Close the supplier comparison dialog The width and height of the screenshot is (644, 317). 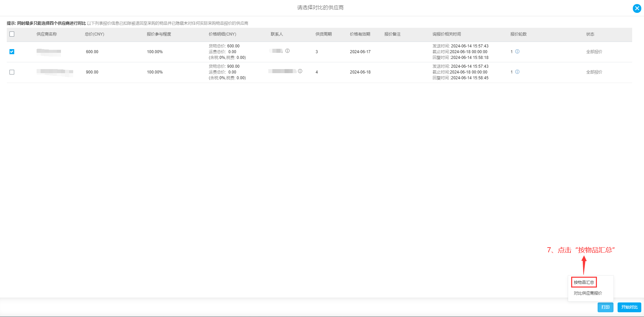point(637,8)
